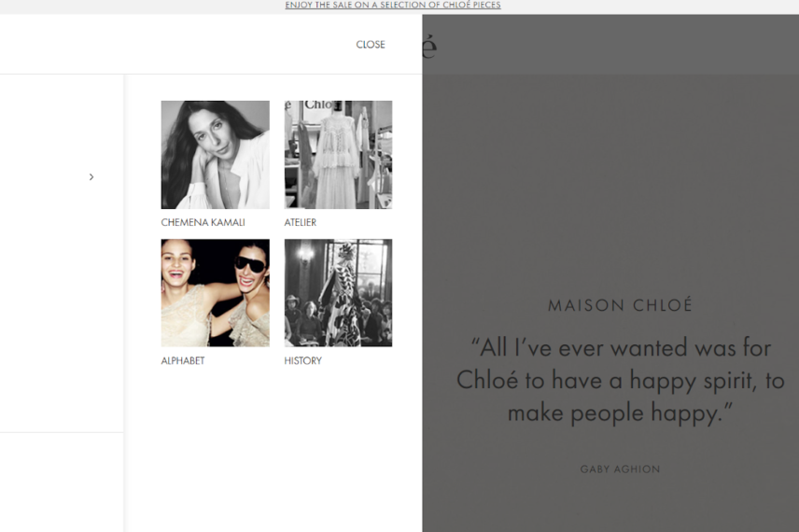Select the CHEMENA KAMALI label link

point(203,222)
